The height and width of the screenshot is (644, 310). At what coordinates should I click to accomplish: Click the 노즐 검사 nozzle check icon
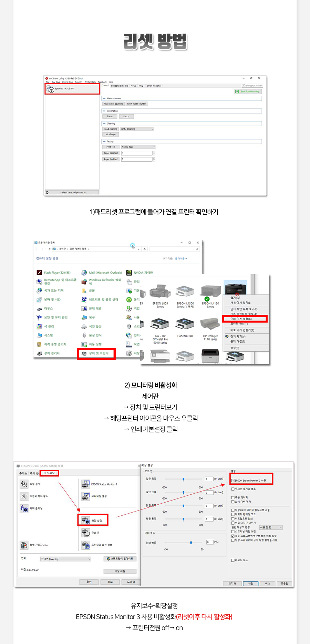point(24,484)
